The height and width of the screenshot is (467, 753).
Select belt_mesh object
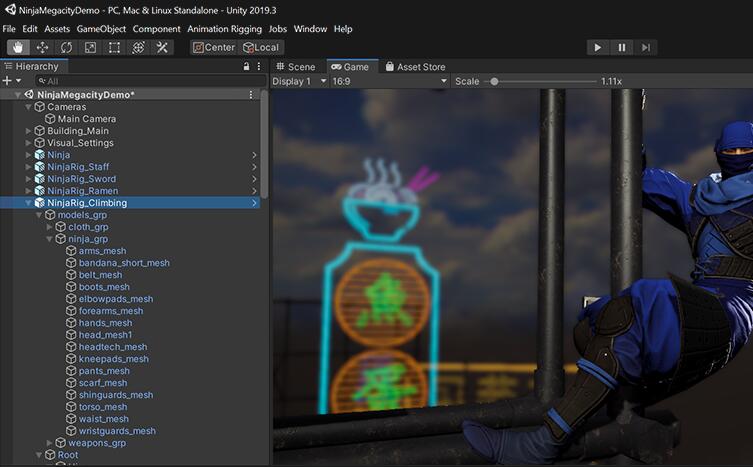(x=100, y=275)
